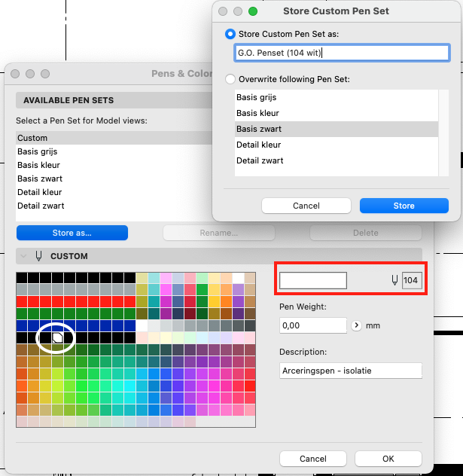The image size is (463, 476).
Task: Click the Pen Weight value field
Action: pos(313,325)
